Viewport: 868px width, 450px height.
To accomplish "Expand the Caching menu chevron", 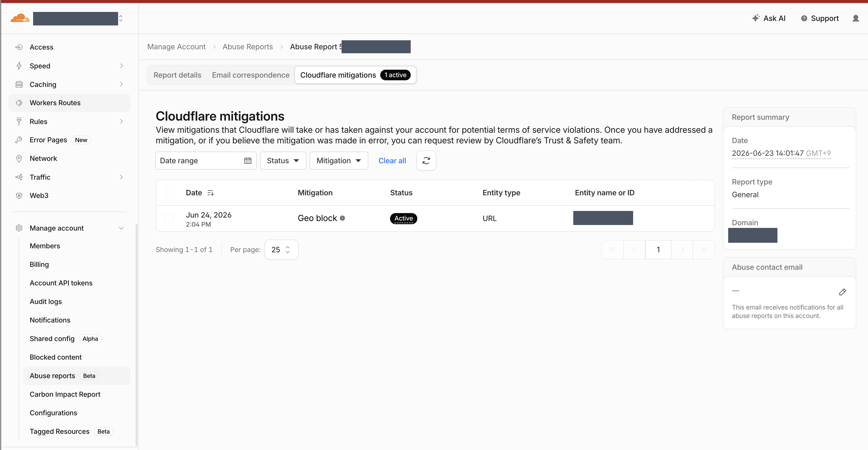I will pyautogui.click(x=121, y=84).
